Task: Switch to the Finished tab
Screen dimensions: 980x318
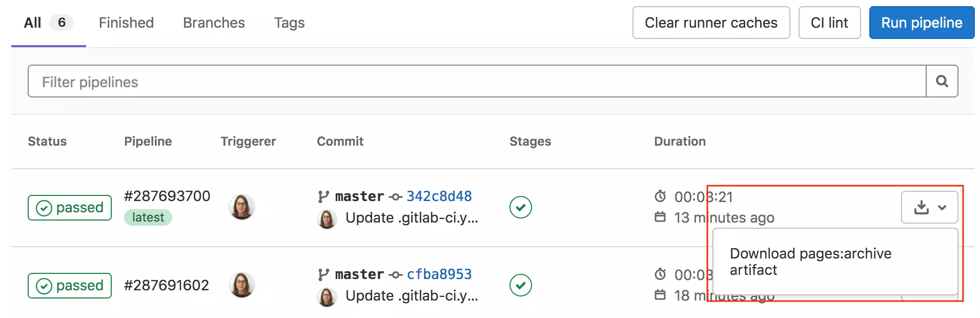Action: (126, 23)
